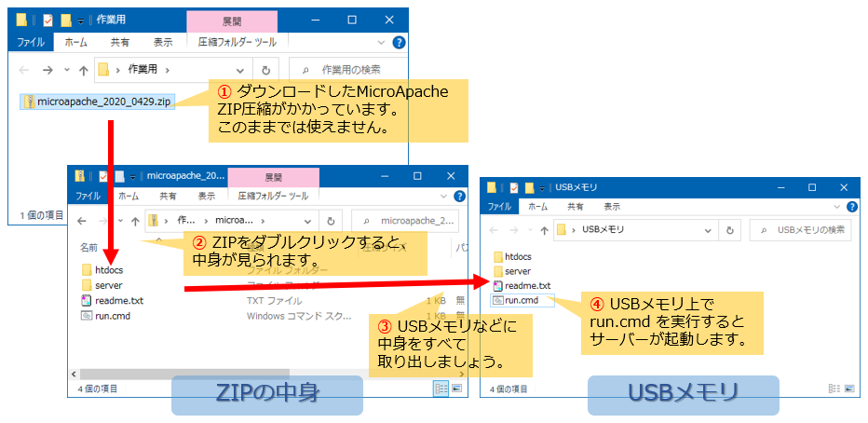Expand address bar dropdown in 作業用 window

[240, 70]
